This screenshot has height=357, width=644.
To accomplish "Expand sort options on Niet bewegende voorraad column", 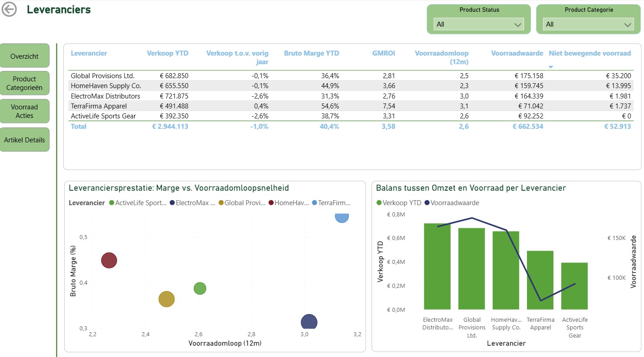I will pos(551,66).
